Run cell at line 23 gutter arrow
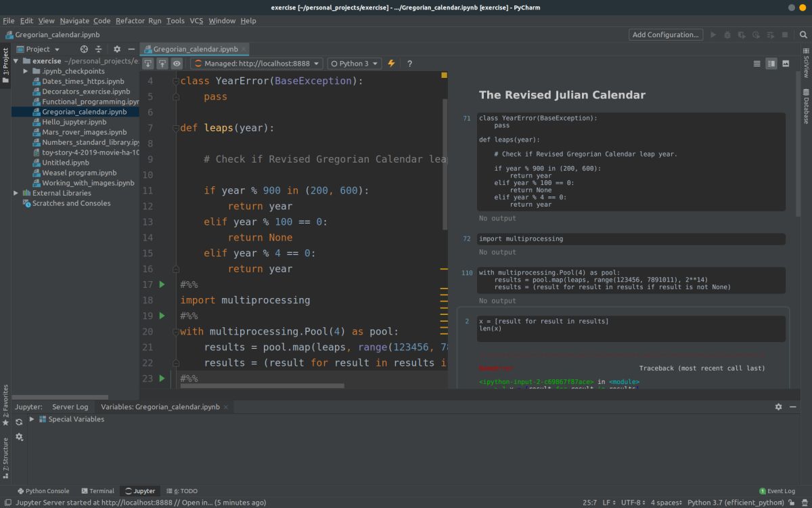812x508 pixels. coord(162,378)
